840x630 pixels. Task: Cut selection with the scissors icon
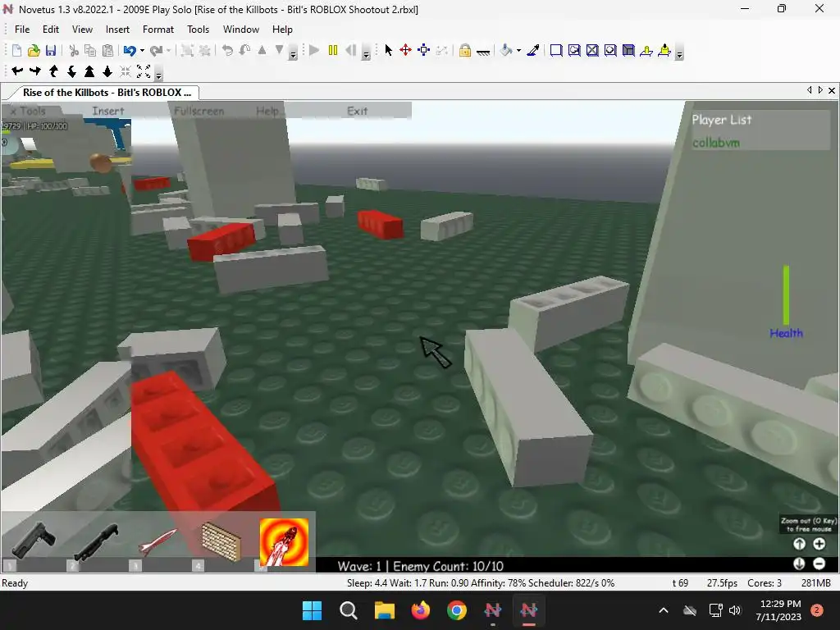click(74, 50)
